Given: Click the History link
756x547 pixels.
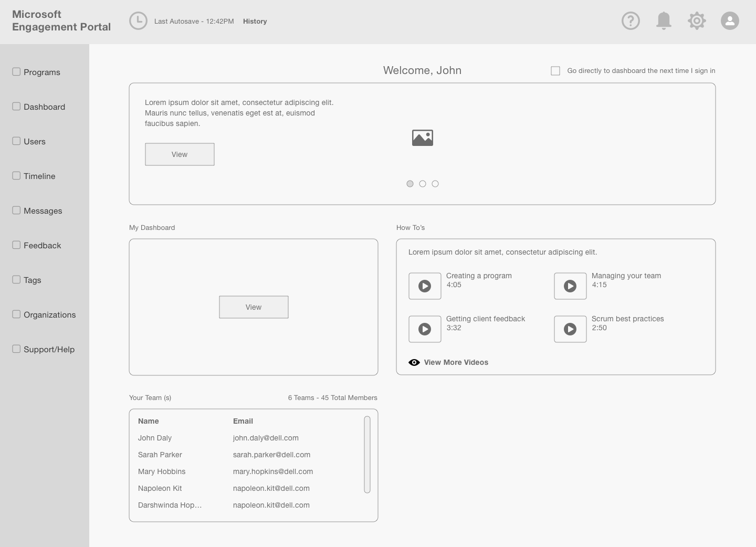Looking at the screenshot, I should (x=255, y=22).
